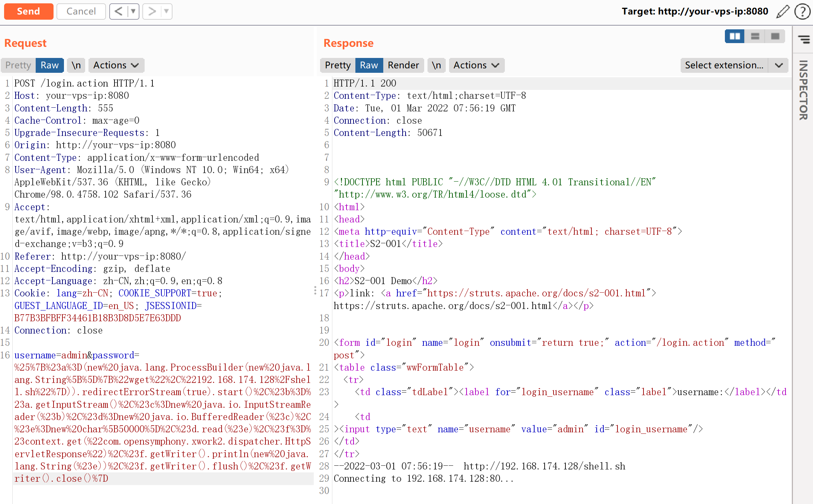The width and height of the screenshot is (813, 504).
Task: Open the Request Actions dropdown
Action: point(116,65)
